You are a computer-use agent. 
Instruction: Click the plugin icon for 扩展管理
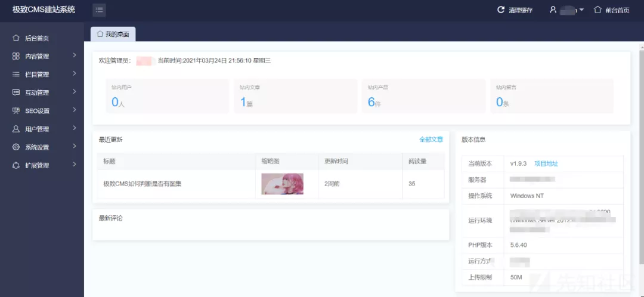click(x=16, y=165)
